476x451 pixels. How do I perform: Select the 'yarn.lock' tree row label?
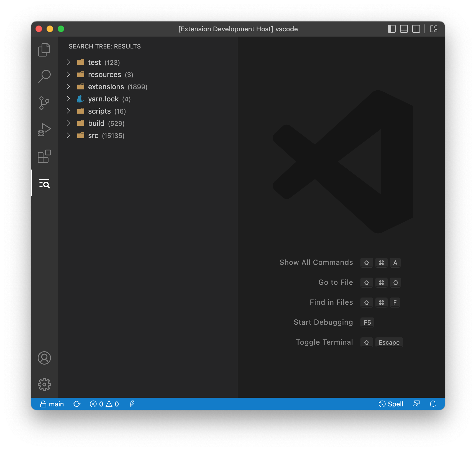tap(103, 99)
